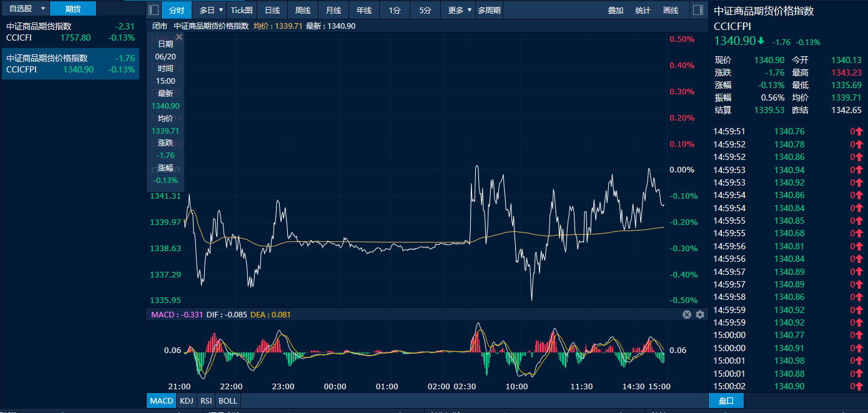The width and height of the screenshot is (868, 413).
Task: Expand the 多日 multi-day dropdown
Action: coord(212,10)
